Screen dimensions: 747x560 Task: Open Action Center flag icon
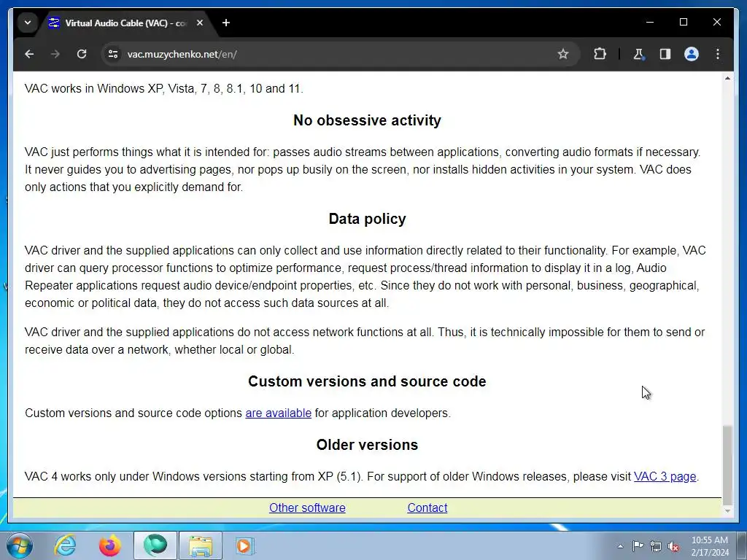point(638,546)
